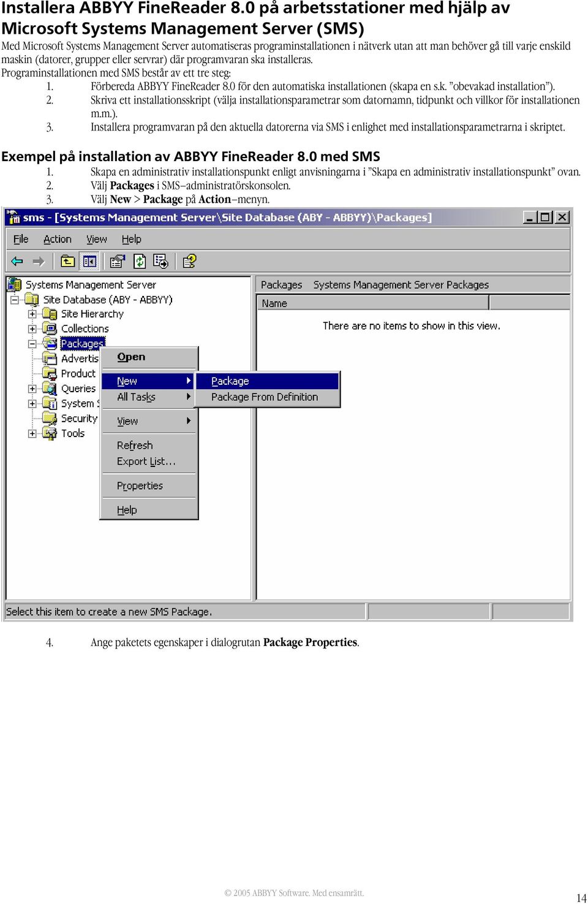Select the Collections tree label
This screenshot has width=588, height=904.
[x=85, y=329]
